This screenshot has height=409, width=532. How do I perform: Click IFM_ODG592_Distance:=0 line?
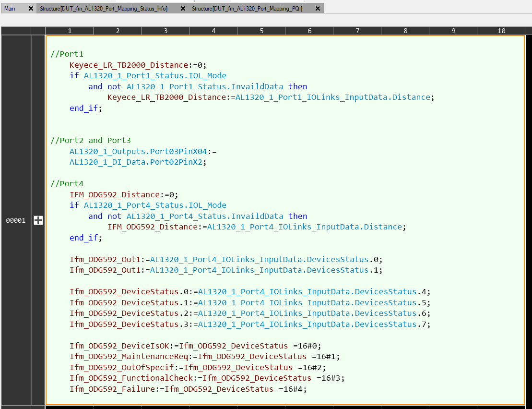click(x=124, y=194)
